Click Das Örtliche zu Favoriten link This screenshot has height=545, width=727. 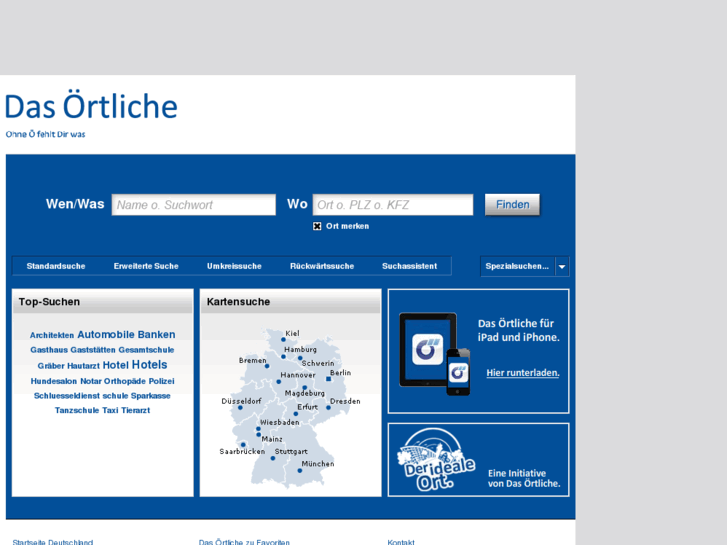244,542
